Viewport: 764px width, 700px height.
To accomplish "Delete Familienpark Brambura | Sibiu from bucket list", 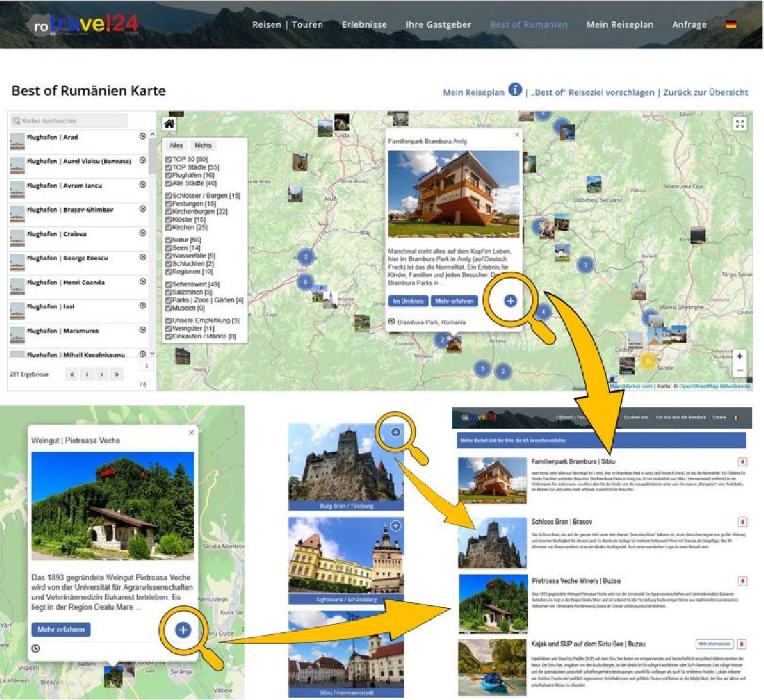I will [742, 462].
